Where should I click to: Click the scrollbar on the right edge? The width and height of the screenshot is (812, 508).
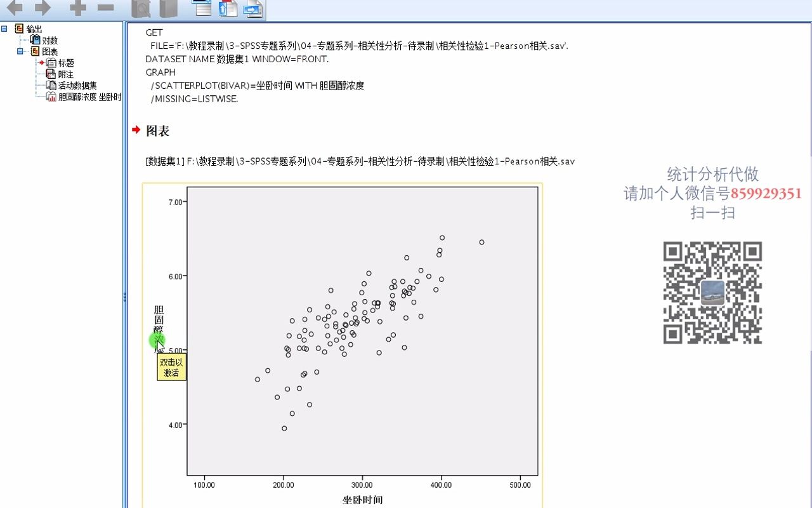point(808,254)
